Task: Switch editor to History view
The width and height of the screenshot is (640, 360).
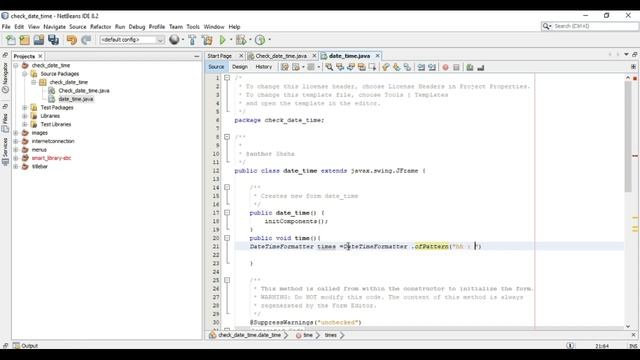Action: (264, 67)
